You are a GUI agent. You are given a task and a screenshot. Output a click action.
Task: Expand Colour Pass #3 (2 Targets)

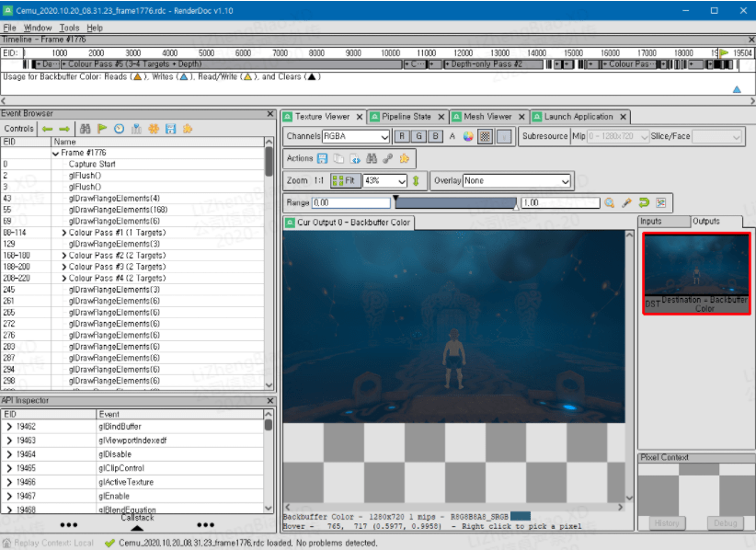pos(63,267)
